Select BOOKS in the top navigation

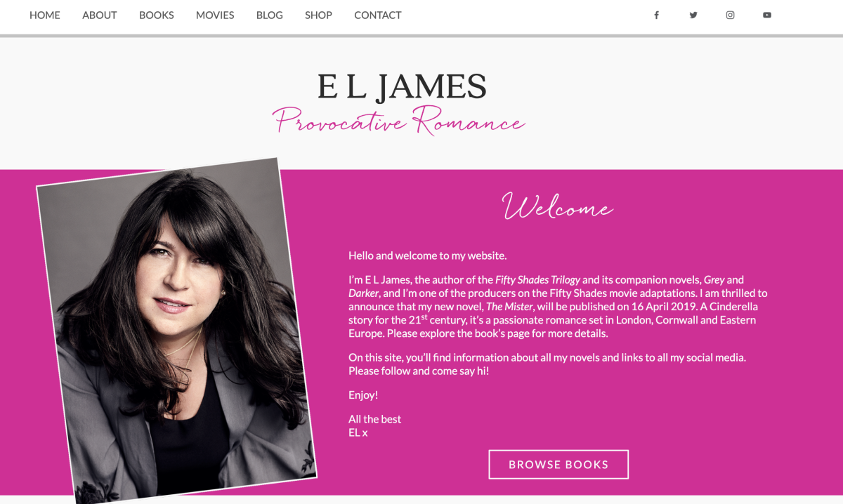click(157, 15)
